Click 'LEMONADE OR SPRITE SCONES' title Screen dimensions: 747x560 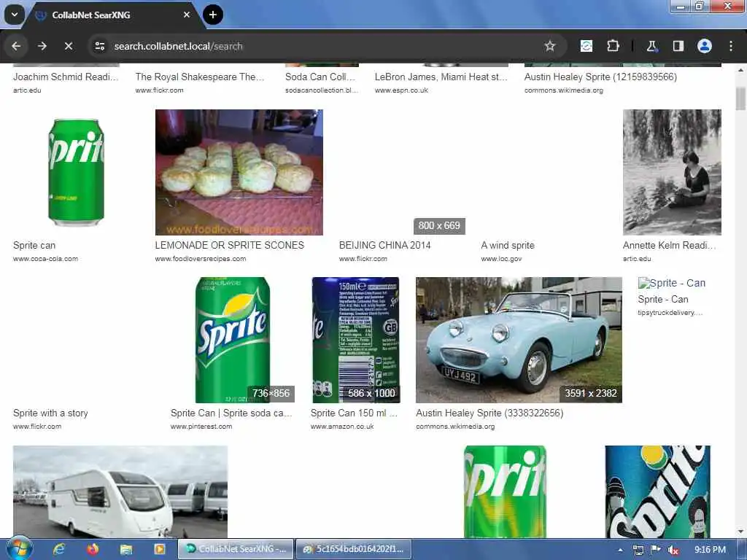pos(230,245)
